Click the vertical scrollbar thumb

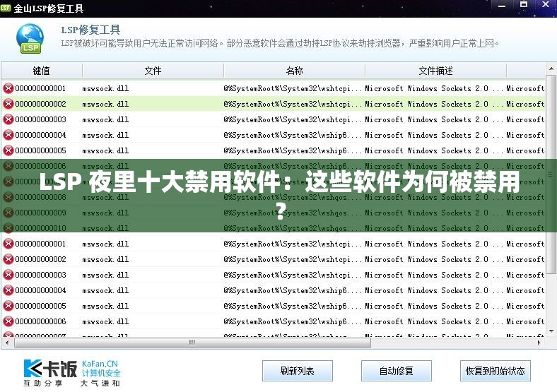pos(551,174)
